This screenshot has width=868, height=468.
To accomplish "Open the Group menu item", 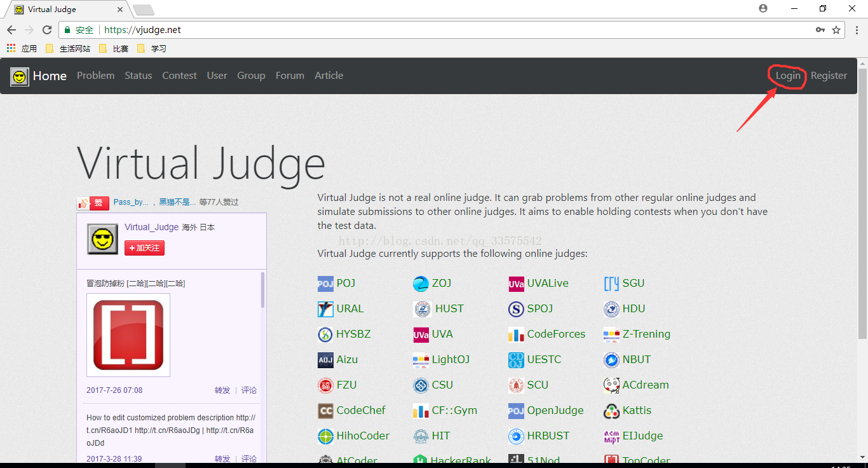I will coord(251,75).
